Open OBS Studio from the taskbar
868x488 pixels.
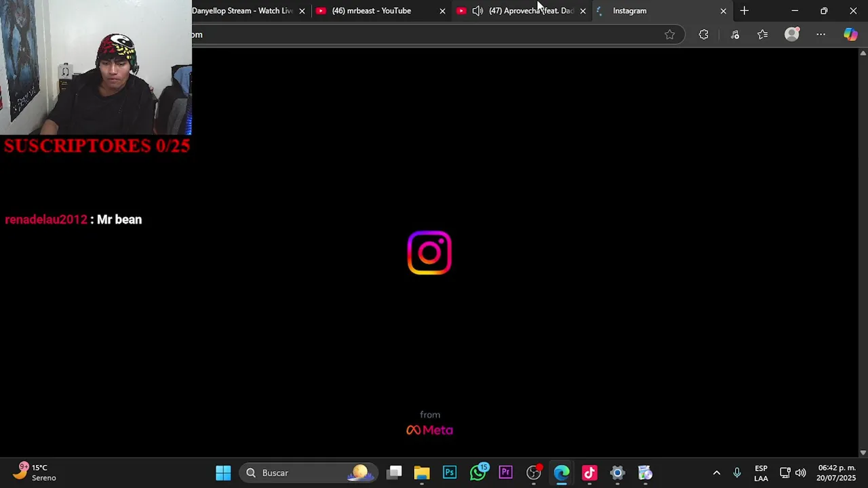pos(534,472)
